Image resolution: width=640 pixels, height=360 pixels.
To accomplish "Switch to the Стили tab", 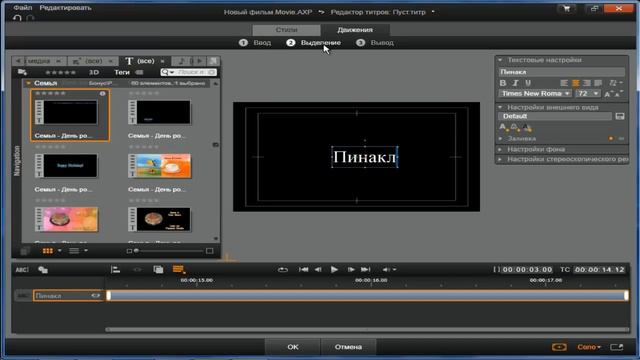I will coord(286,30).
